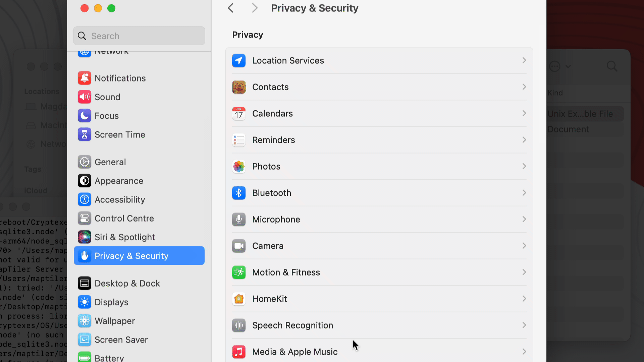Screen dimensions: 644x362
Task: Expand Contacts row chevron
Action: point(524,87)
